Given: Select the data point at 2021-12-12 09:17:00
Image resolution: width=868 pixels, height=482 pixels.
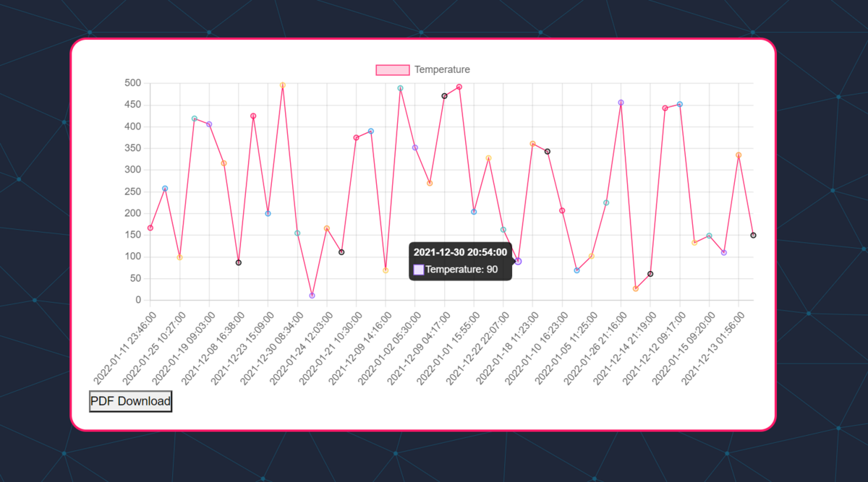Looking at the screenshot, I should coord(680,104).
